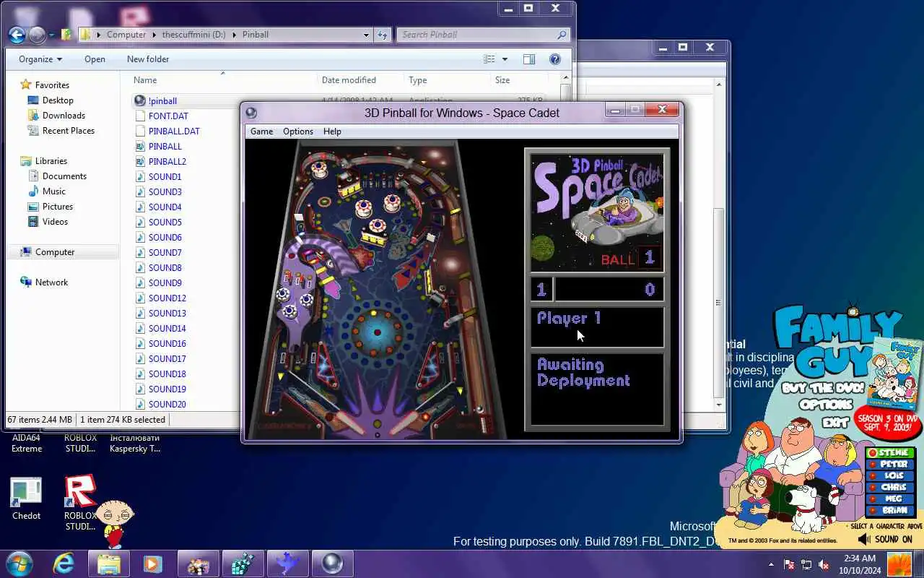Open Windows Explorer taskbar button
This screenshot has height=578, width=924.
pos(109,564)
